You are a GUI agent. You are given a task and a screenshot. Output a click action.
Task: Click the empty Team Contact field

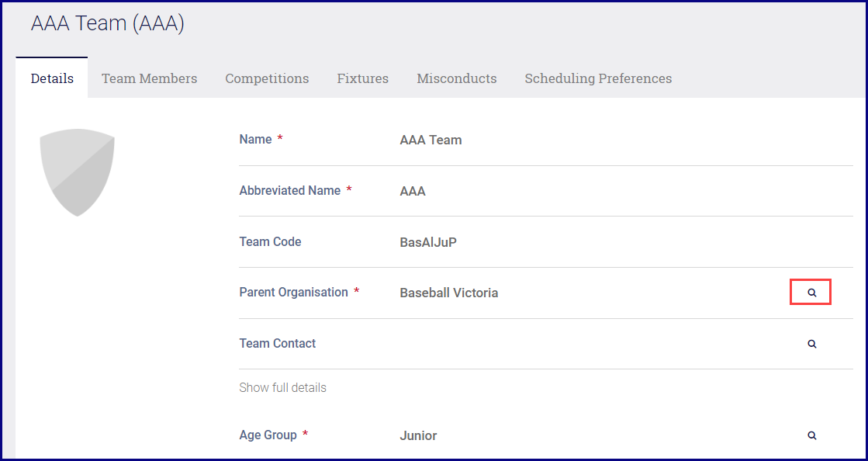click(582, 344)
